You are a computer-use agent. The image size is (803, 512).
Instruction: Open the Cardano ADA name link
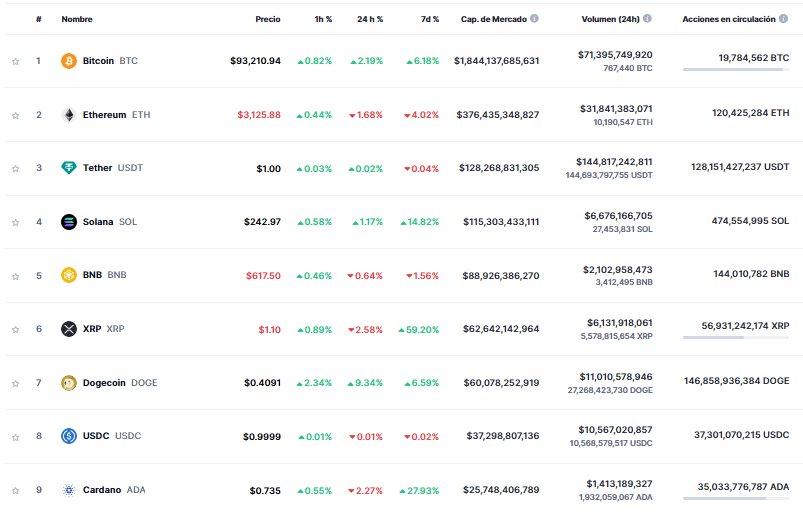(114, 490)
